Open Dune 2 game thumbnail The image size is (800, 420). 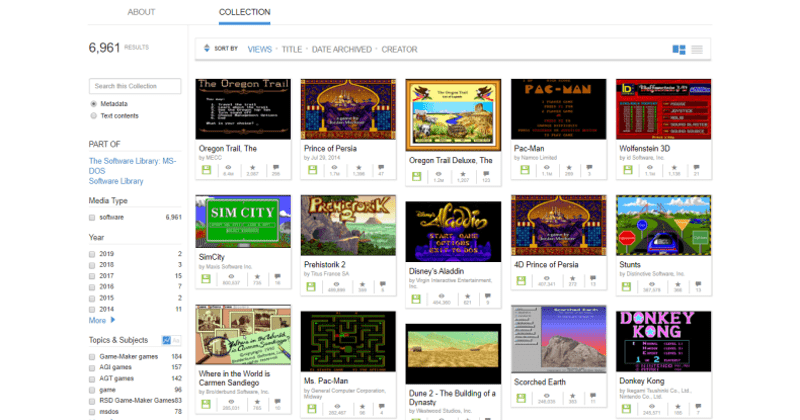(x=453, y=354)
